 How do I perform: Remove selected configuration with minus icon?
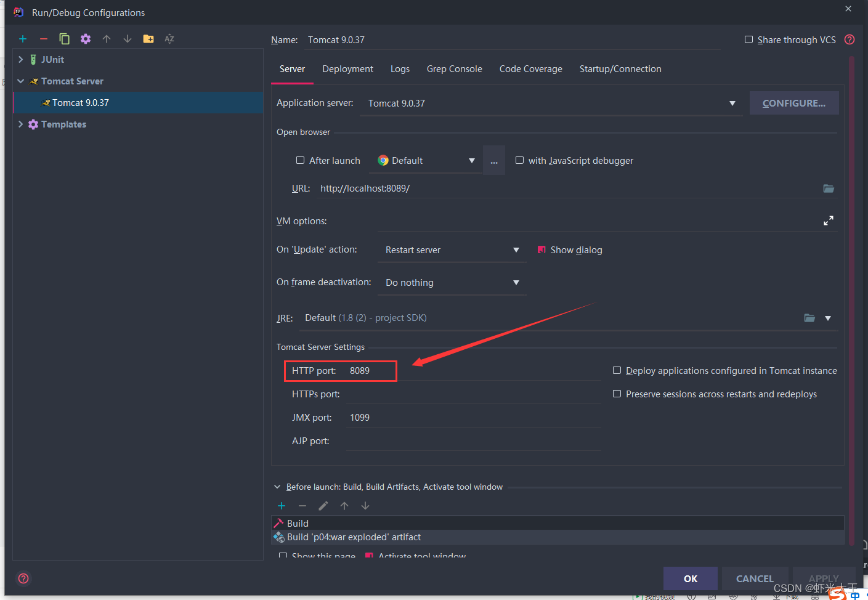[x=44, y=39]
